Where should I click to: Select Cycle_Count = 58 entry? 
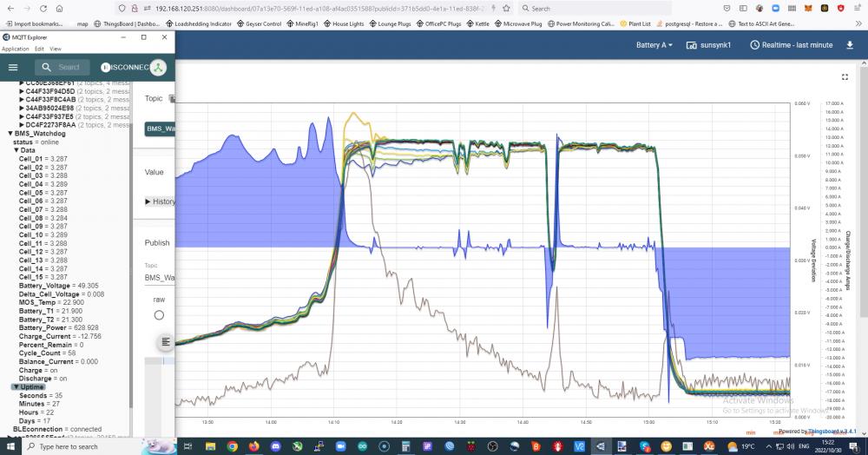[x=47, y=353]
